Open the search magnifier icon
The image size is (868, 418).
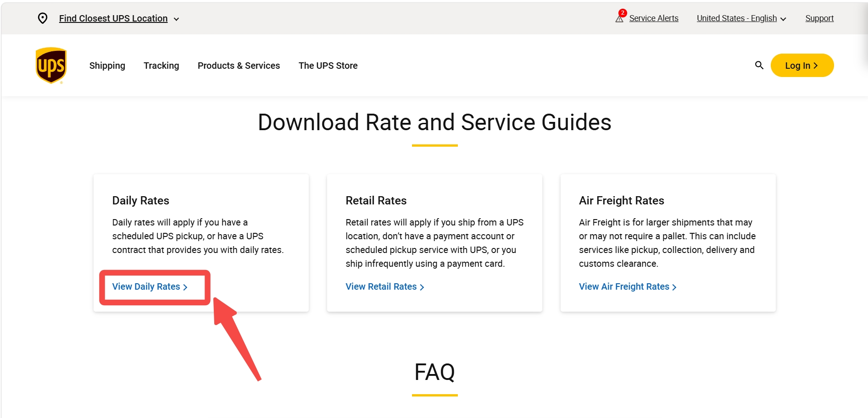pyautogui.click(x=759, y=65)
